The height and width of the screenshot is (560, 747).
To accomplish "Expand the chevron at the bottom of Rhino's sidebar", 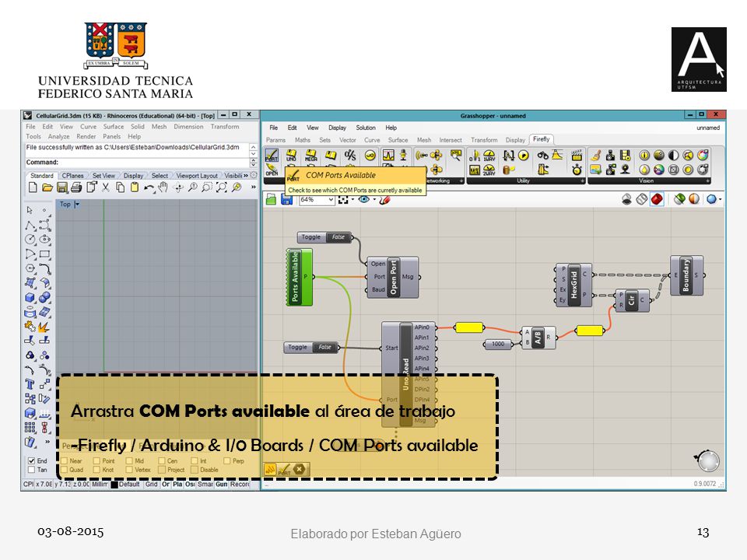I will 47,442.
